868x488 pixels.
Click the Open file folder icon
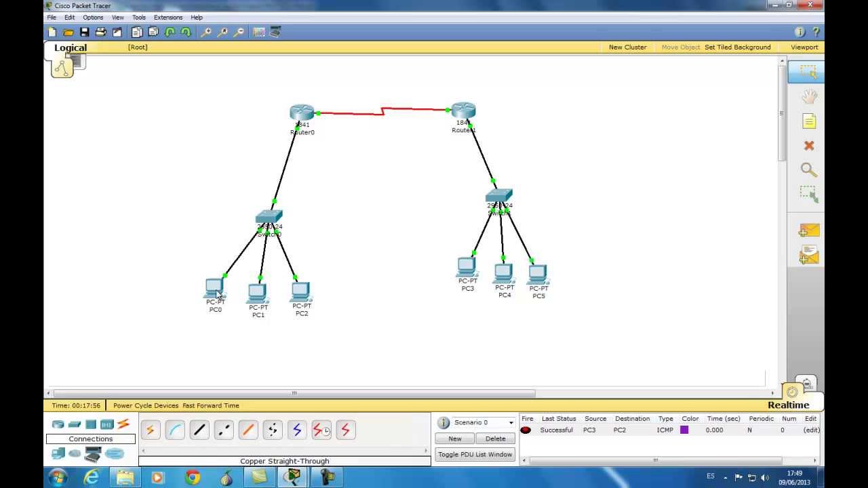pyautogui.click(x=68, y=32)
